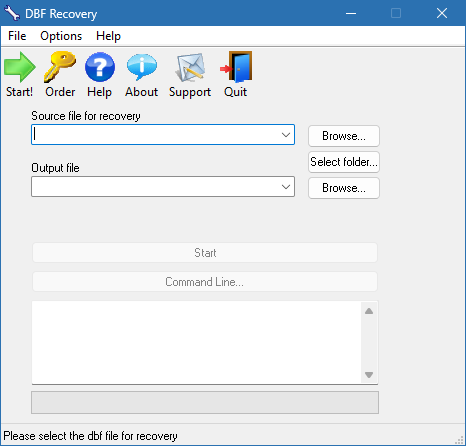The width and height of the screenshot is (466, 446).
Task: Click the Command Line... button
Action: tap(205, 282)
